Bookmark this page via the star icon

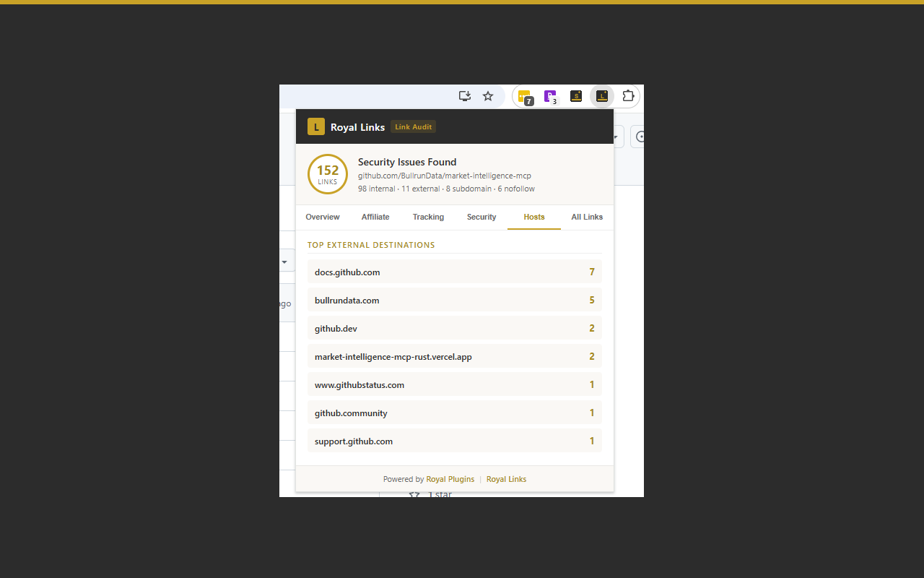tap(487, 95)
